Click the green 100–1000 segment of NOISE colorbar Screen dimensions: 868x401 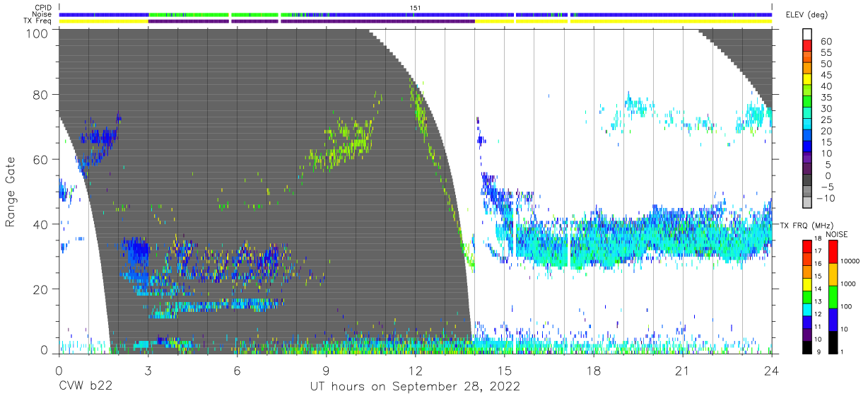[834, 296]
